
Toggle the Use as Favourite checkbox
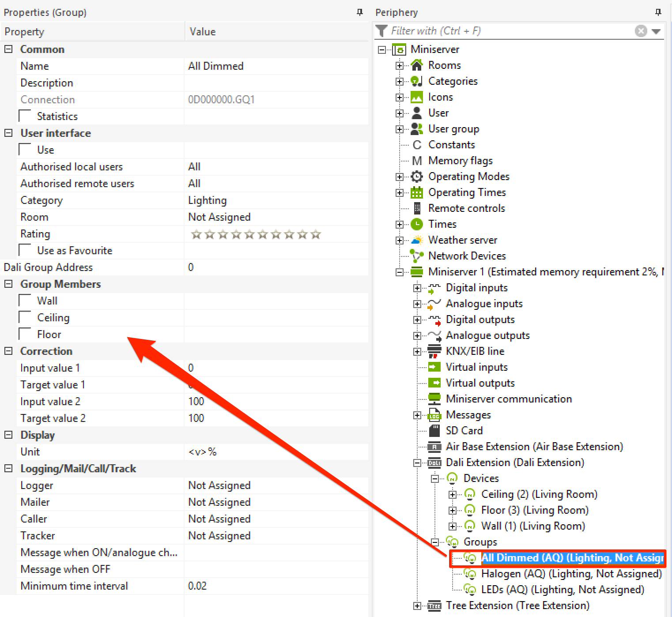pyautogui.click(x=25, y=251)
